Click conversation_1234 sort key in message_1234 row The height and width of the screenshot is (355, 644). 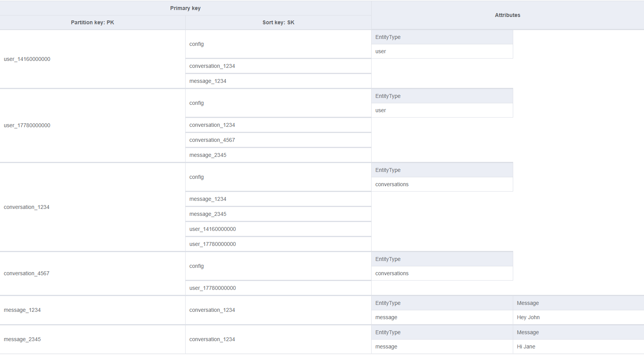(278, 310)
